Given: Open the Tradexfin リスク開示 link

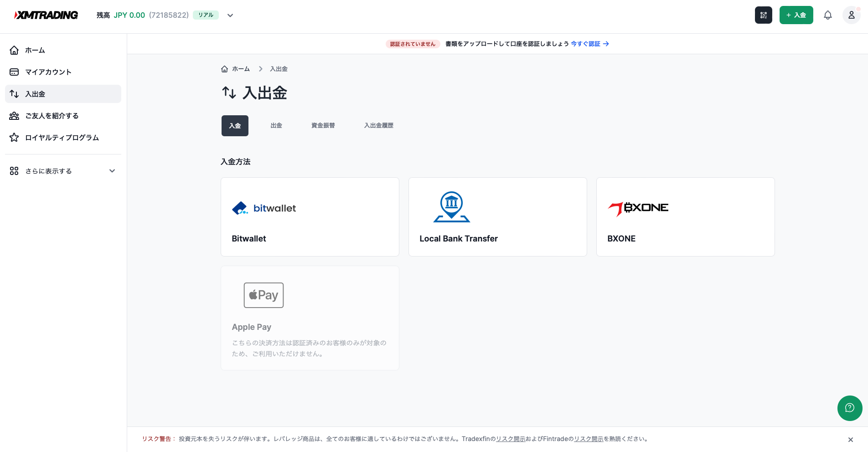Looking at the screenshot, I should [511, 439].
